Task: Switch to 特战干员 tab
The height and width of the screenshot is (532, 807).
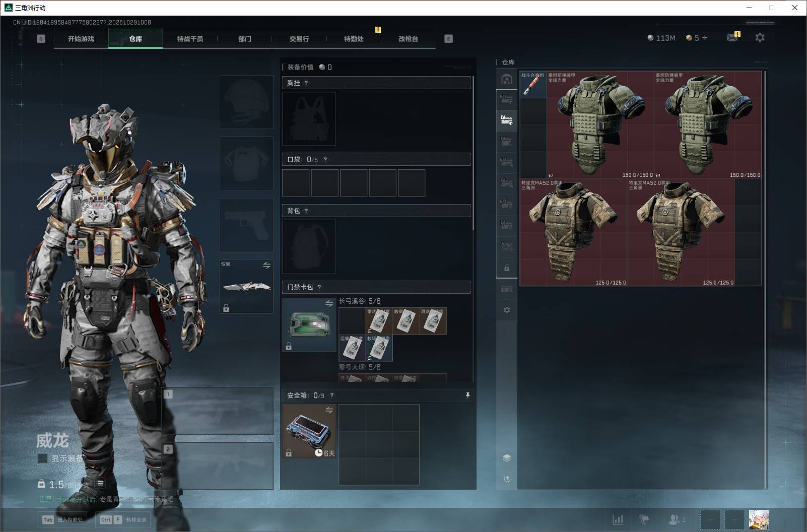Action: (x=190, y=39)
